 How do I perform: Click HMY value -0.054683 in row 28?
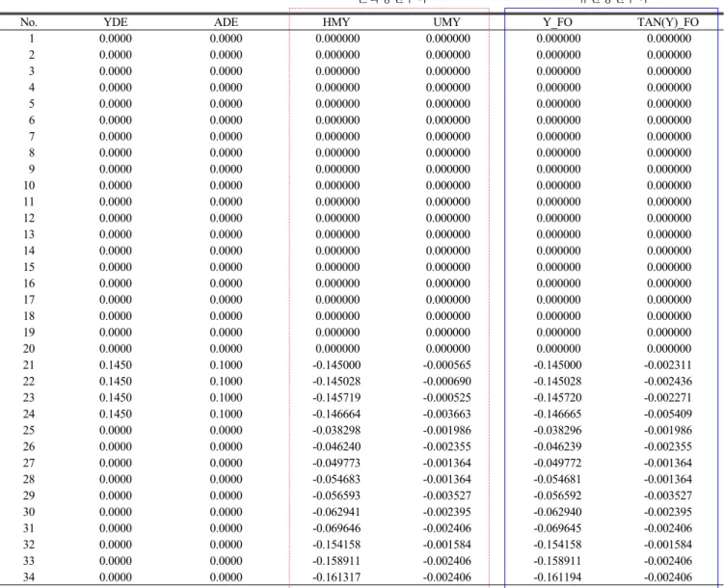tap(336, 479)
